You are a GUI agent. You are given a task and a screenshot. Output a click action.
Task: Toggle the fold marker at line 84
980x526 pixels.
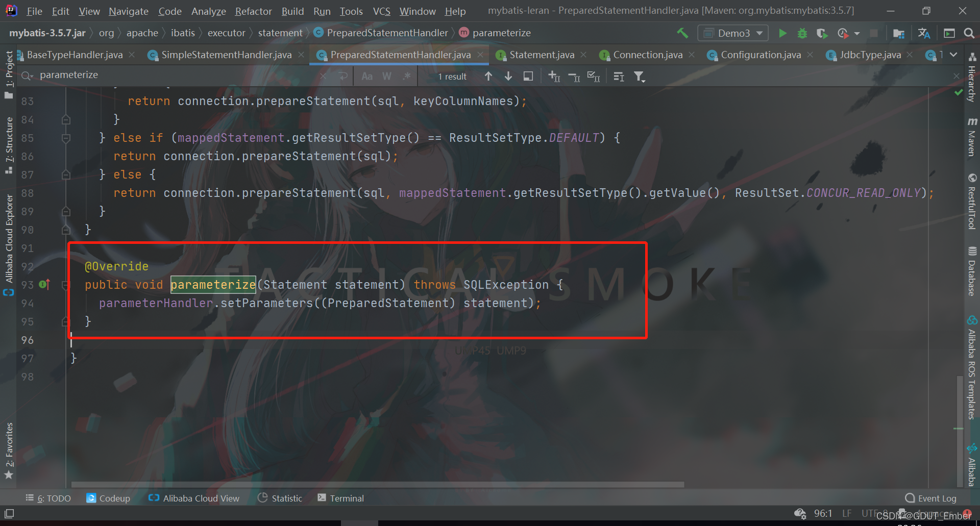66,119
